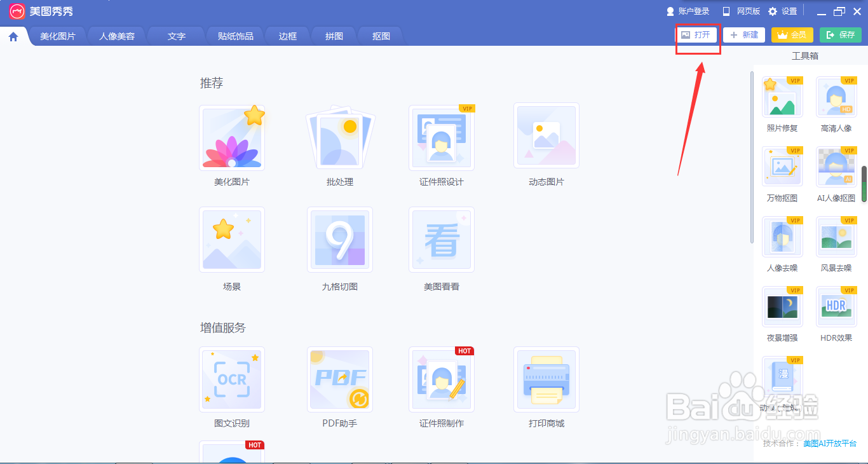Select 高清人像 in the toolbox

pos(836,97)
